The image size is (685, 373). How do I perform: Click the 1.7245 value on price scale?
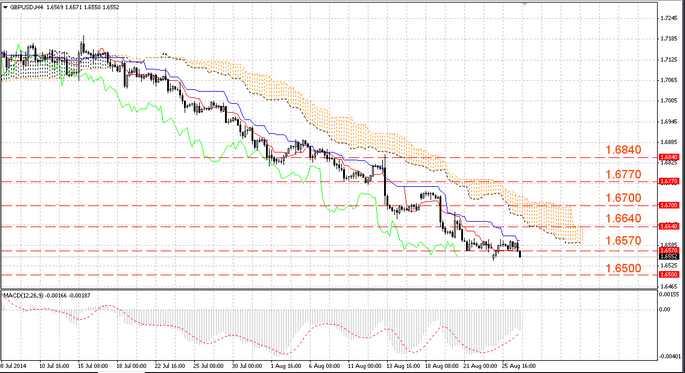[x=669, y=18]
